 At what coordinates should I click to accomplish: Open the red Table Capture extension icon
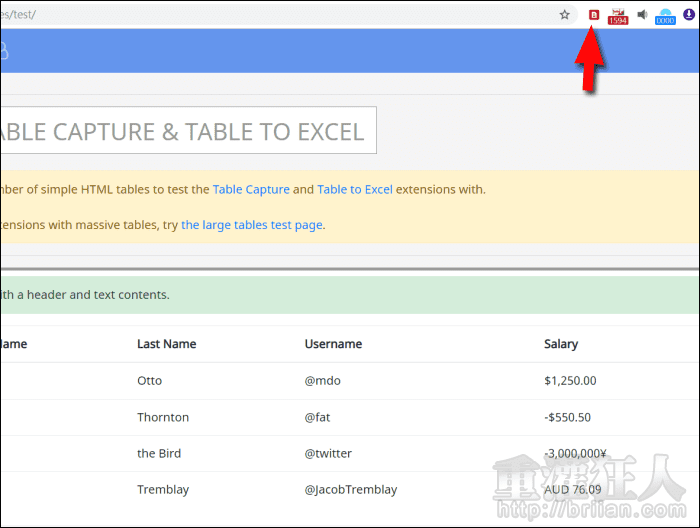(x=594, y=15)
